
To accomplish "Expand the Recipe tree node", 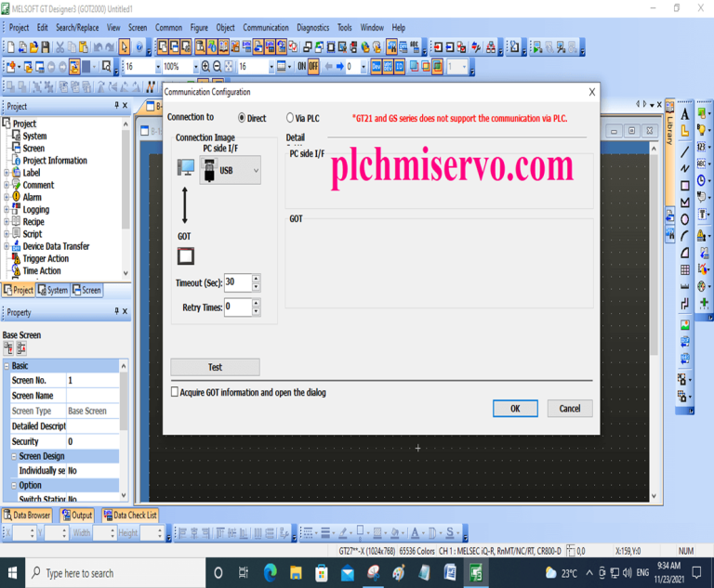I will (x=7, y=222).
